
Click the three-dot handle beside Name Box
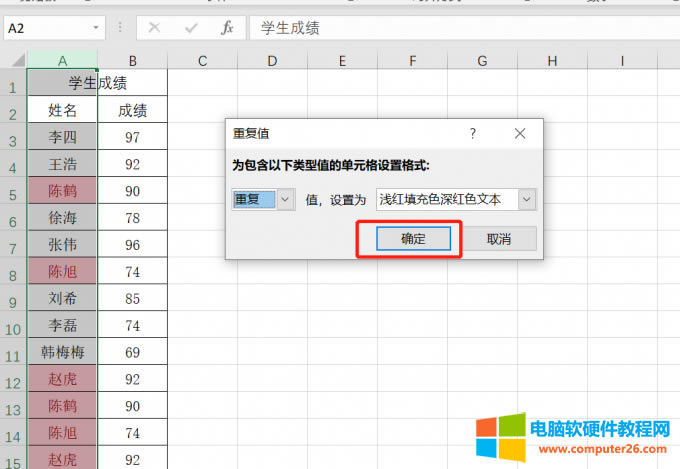120,28
